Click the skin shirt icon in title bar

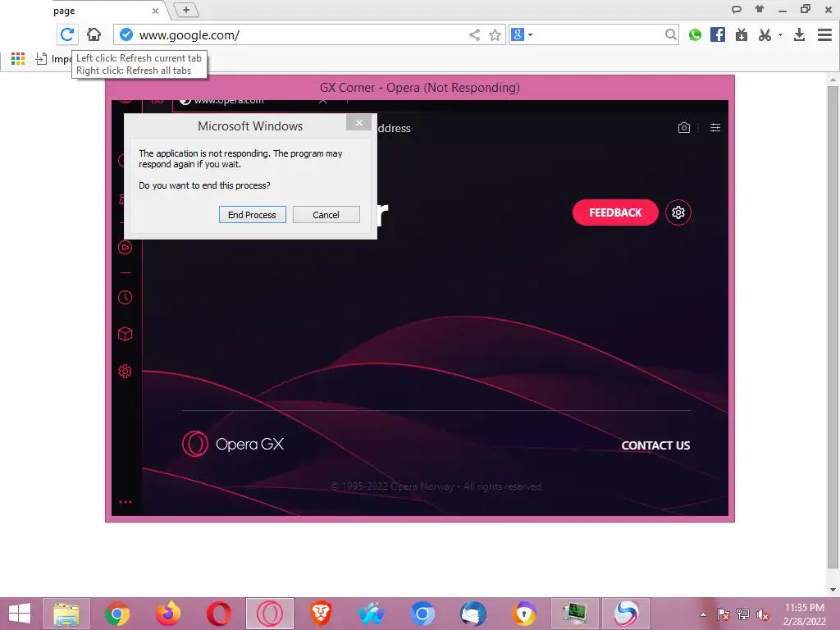pyautogui.click(x=760, y=8)
